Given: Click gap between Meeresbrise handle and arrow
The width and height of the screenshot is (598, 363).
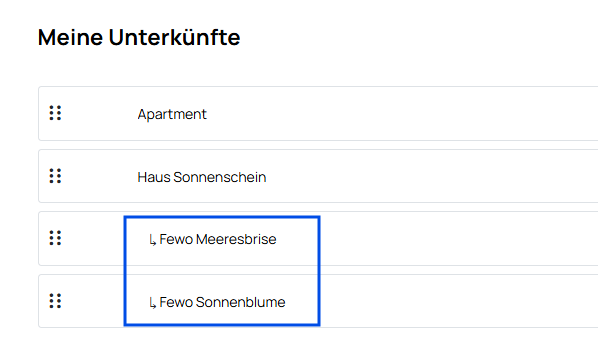Looking at the screenshot, I should point(93,238).
